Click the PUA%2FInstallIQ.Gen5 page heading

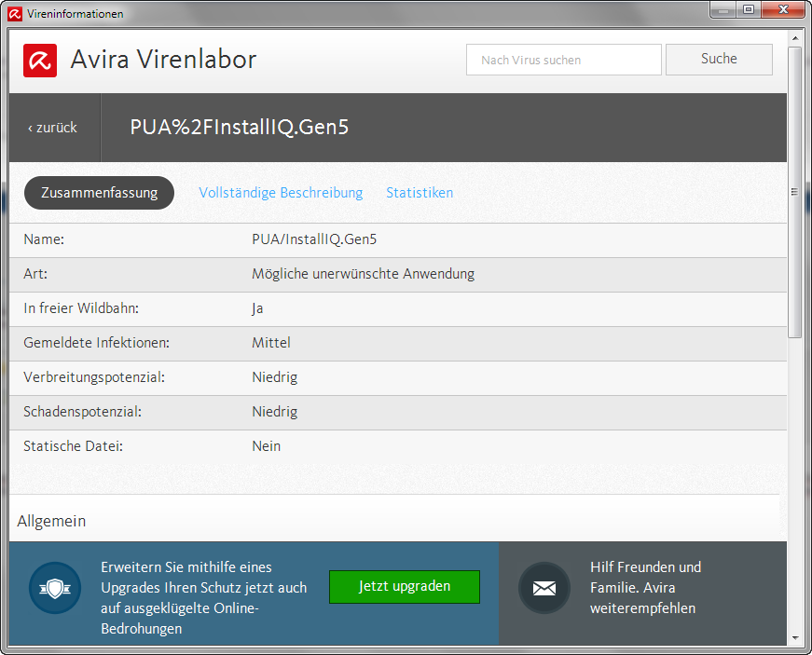[240, 128]
